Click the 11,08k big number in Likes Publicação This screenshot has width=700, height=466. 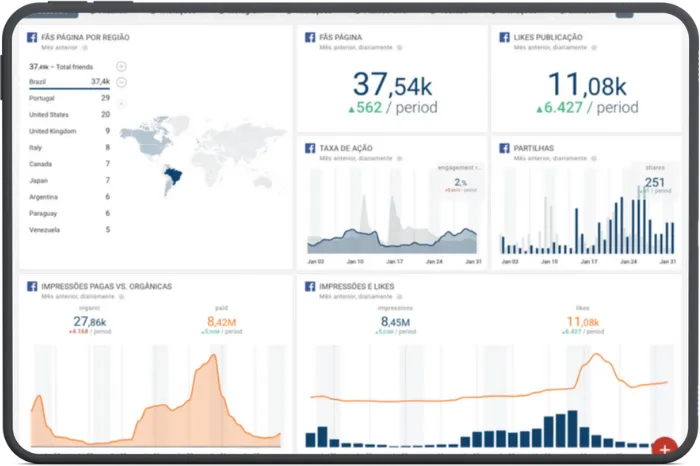(587, 84)
